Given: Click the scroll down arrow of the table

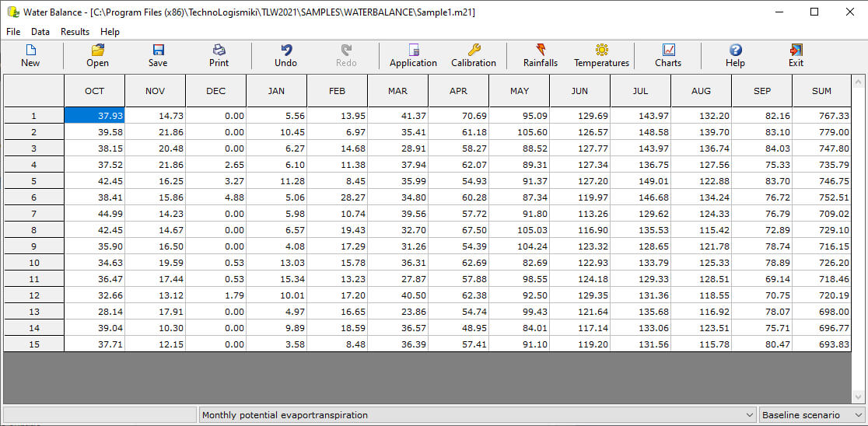Looking at the screenshot, I should point(859,396).
